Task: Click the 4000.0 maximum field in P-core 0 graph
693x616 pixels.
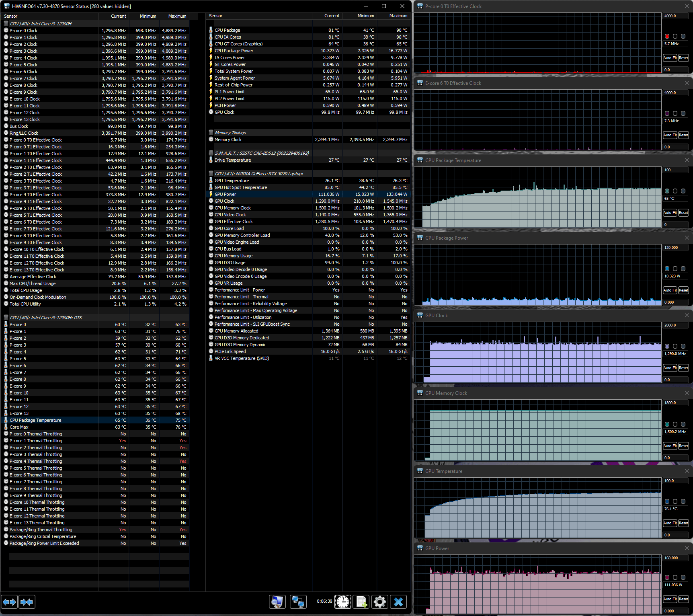Action: coord(676,16)
